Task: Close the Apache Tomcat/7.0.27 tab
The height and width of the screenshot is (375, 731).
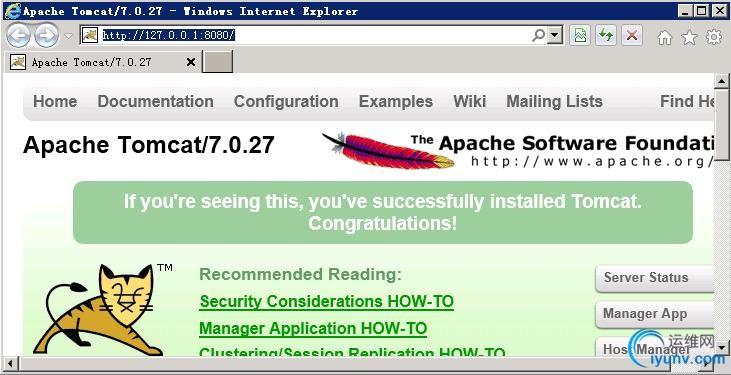Action: click(191, 62)
